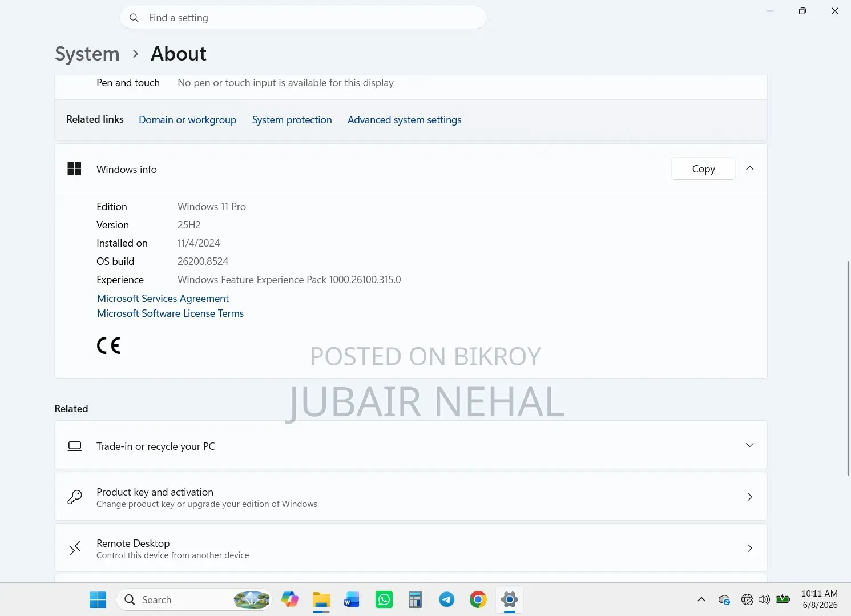Click the volume speaker tray icon
851x616 pixels.
764,599
